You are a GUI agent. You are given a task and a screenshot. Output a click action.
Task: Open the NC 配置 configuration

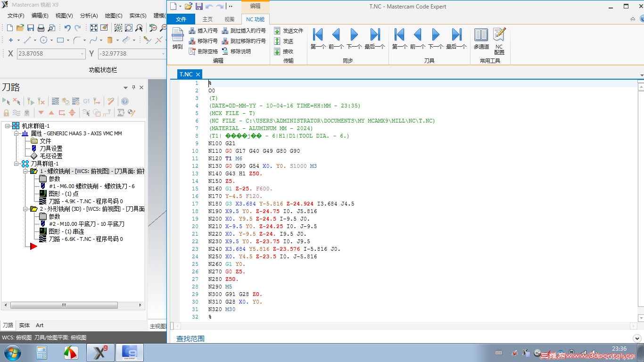pos(499,41)
